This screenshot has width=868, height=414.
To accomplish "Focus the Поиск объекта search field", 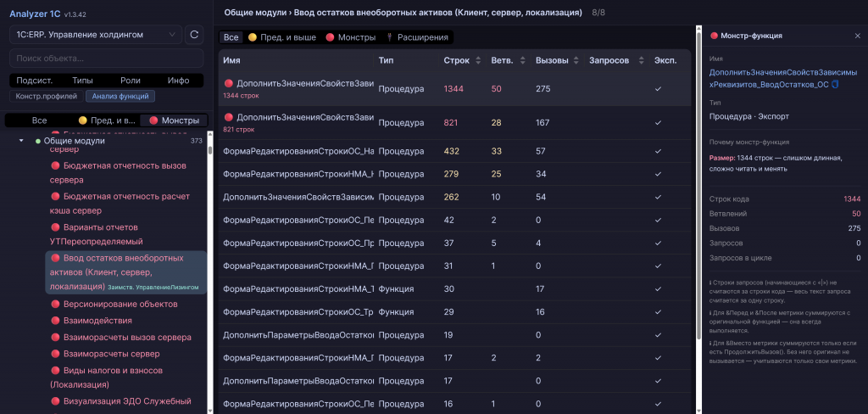I will coord(106,58).
